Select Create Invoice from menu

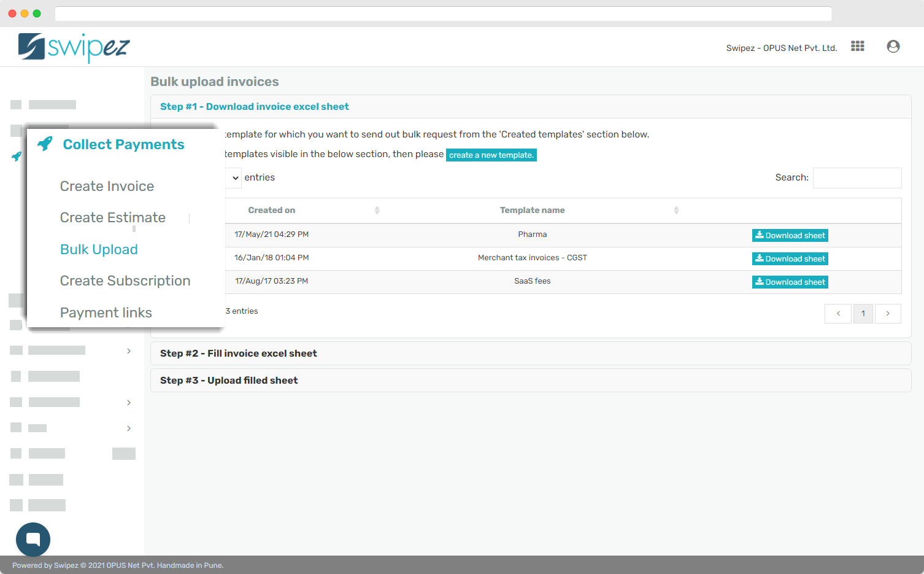(x=107, y=186)
